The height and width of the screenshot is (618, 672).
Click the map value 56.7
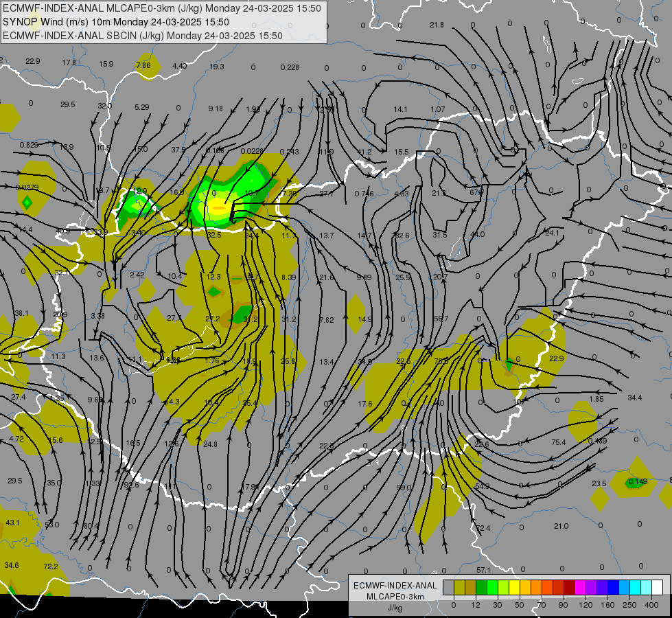[x=441, y=319]
